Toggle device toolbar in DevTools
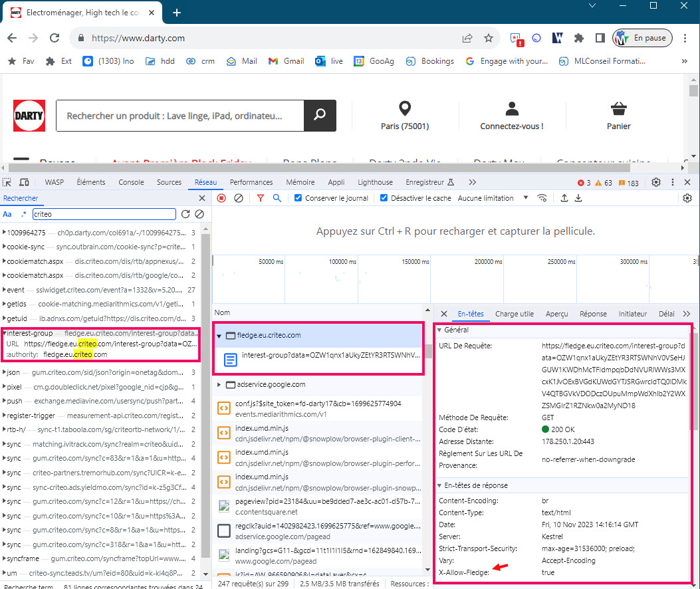 coord(24,182)
